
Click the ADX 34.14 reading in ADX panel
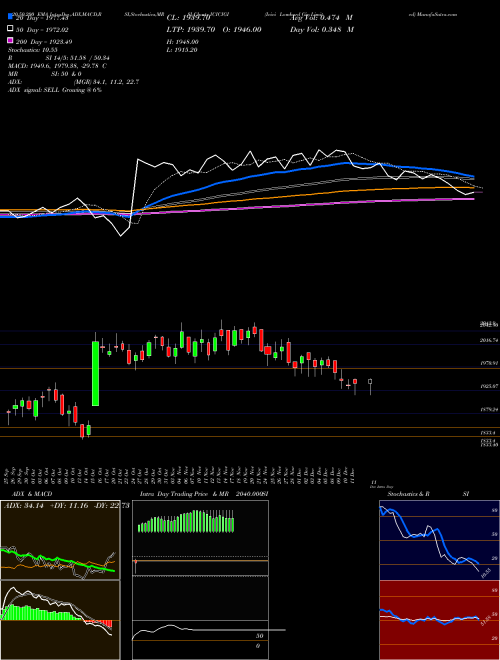(24, 506)
